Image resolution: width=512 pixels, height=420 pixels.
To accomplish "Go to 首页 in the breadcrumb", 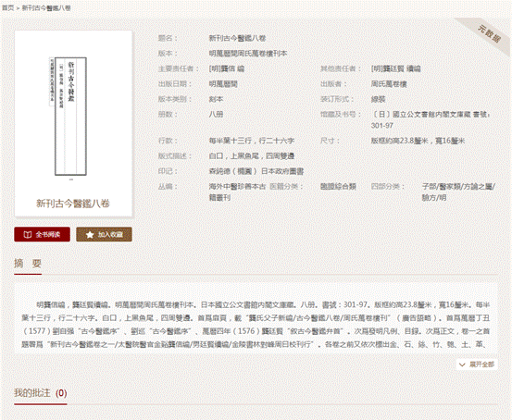I will coord(8,7).
